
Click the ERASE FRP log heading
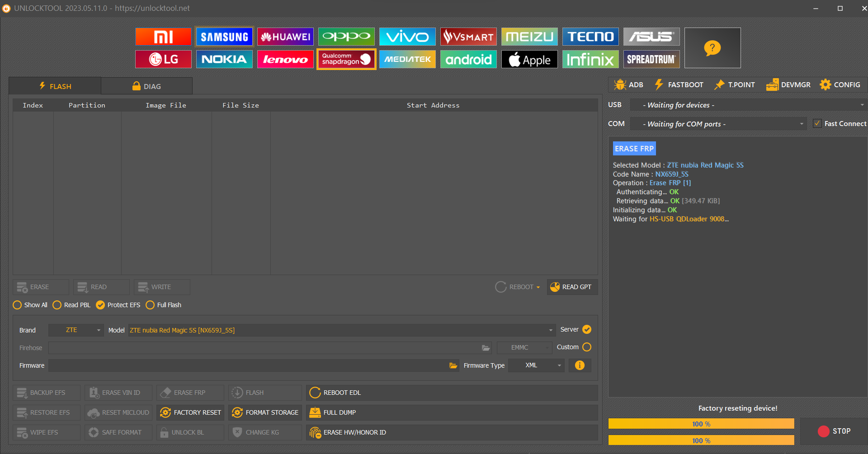pyautogui.click(x=634, y=149)
